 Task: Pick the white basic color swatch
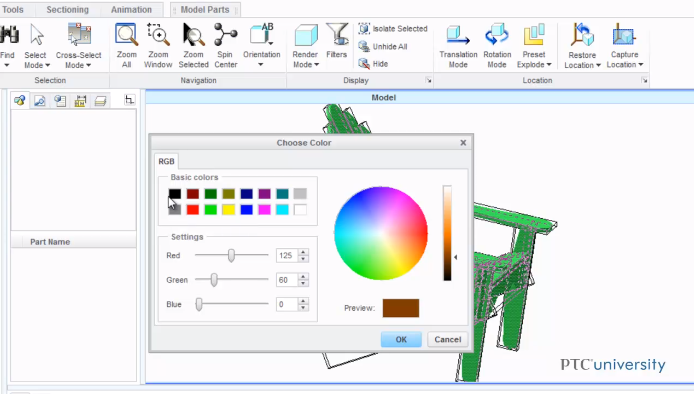point(300,209)
